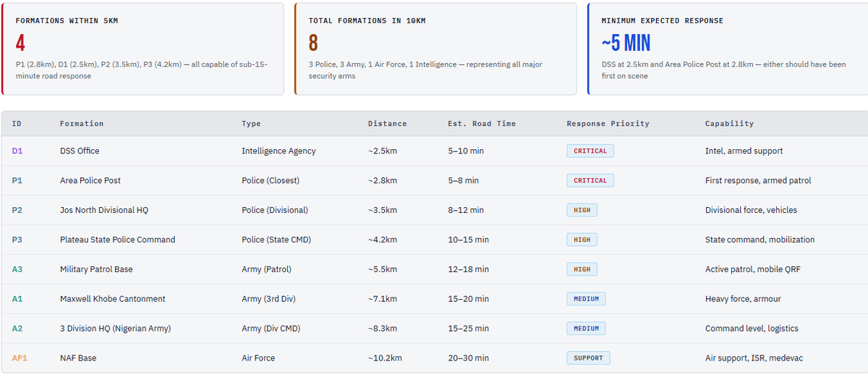Click the '8–12 min' road time cell
The image size is (868, 375).
pos(466,210)
